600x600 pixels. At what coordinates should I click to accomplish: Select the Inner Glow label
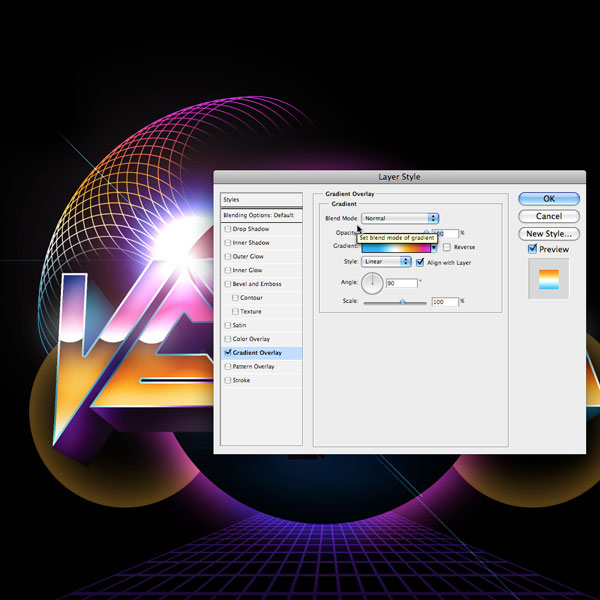click(x=247, y=270)
